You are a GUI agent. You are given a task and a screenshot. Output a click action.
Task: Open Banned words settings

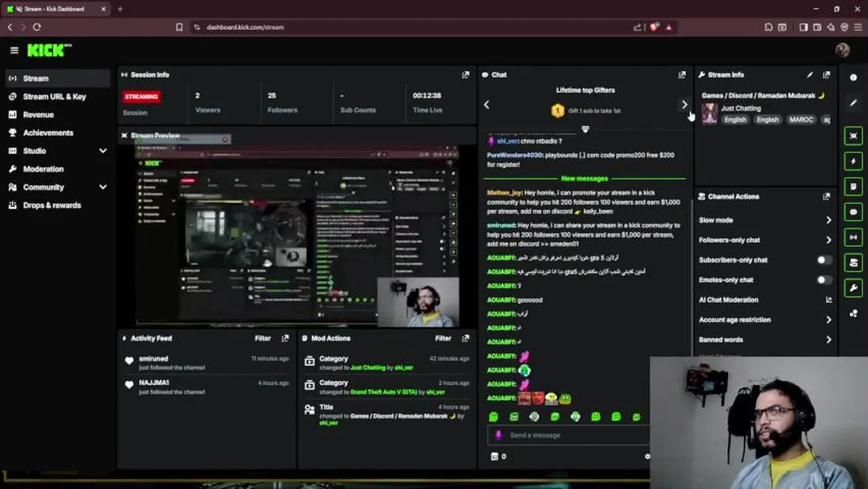pyautogui.click(x=765, y=340)
